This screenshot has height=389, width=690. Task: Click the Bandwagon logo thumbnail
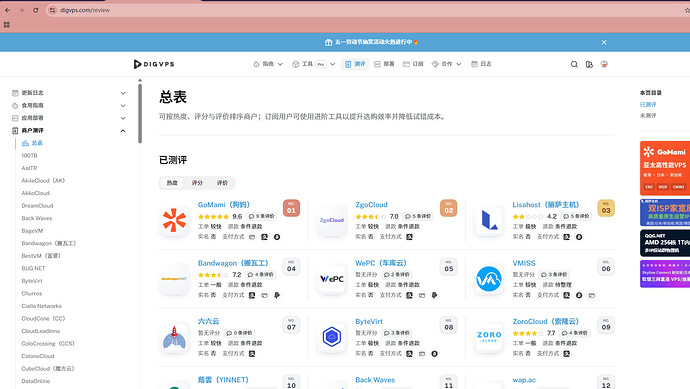pos(174,279)
